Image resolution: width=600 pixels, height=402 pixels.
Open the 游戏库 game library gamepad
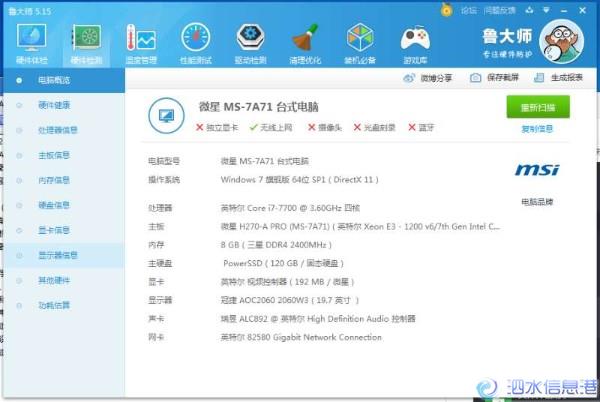point(415,44)
